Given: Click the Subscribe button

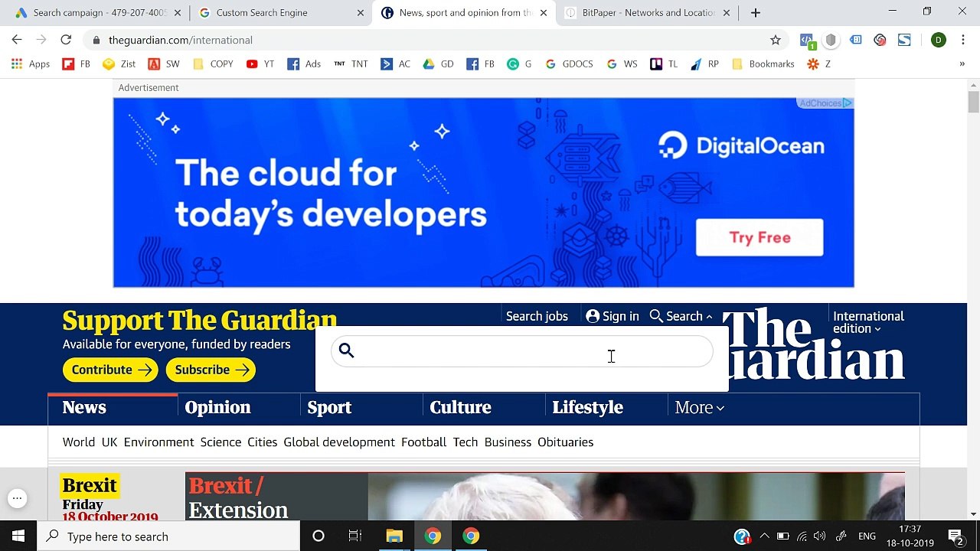Looking at the screenshot, I should pyautogui.click(x=211, y=370).
